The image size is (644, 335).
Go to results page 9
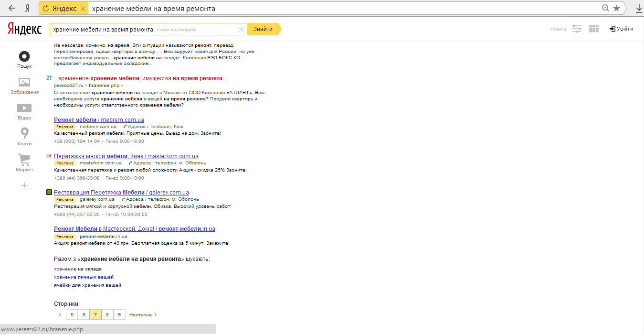click(x=119, y=315)
